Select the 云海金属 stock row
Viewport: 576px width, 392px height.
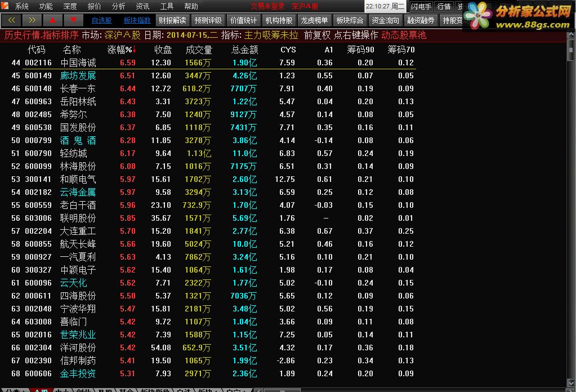(213, 192)
